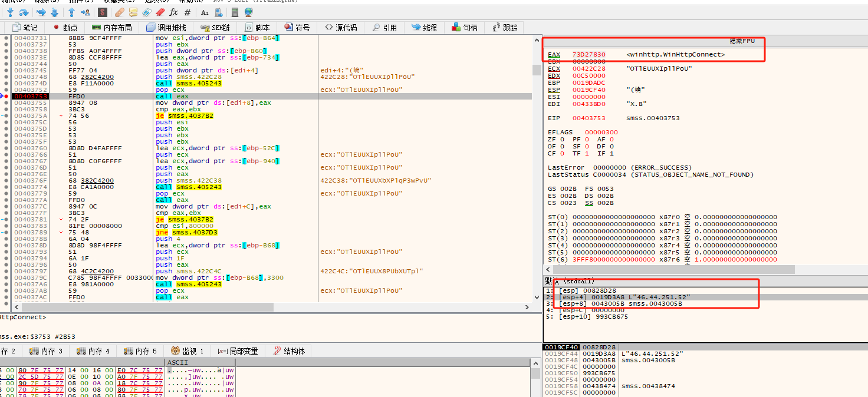
Task: Switch to the 内存 3 dump tab
Action: coord(46,351)
